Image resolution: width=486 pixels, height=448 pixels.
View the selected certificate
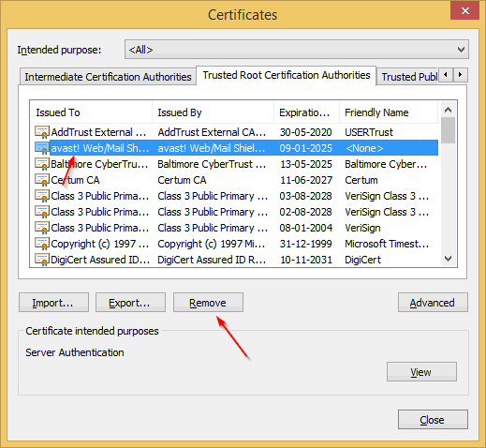[x=421, y=372]
